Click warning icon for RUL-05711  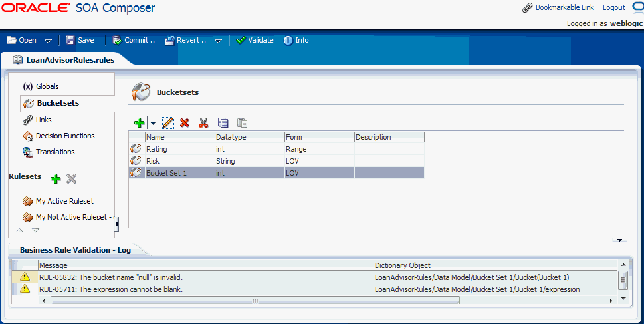click(25, 289)
